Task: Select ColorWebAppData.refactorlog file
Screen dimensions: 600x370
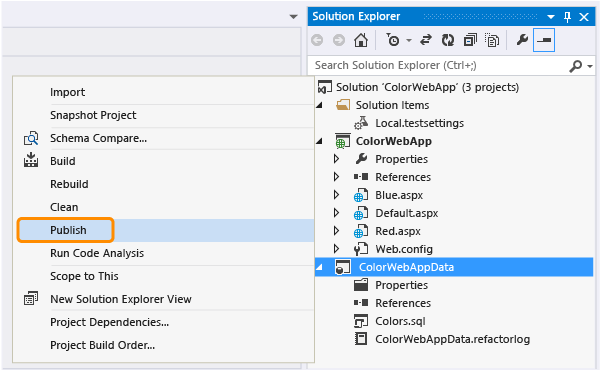Action: coord(452,339)
